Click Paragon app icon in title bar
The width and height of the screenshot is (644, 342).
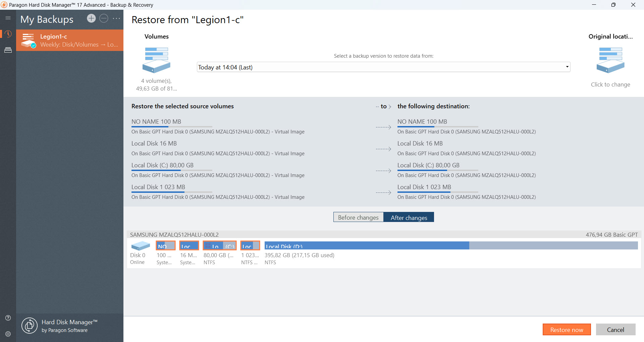4,5
